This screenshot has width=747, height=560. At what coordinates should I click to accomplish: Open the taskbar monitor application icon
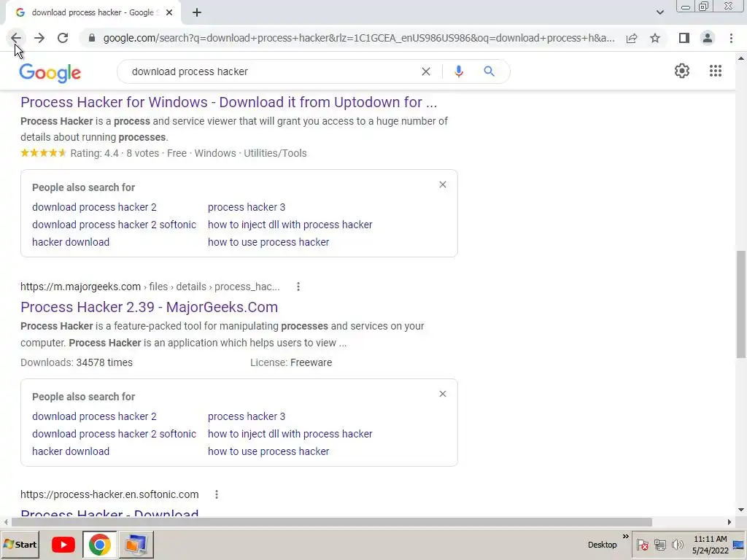click(136, 544)
